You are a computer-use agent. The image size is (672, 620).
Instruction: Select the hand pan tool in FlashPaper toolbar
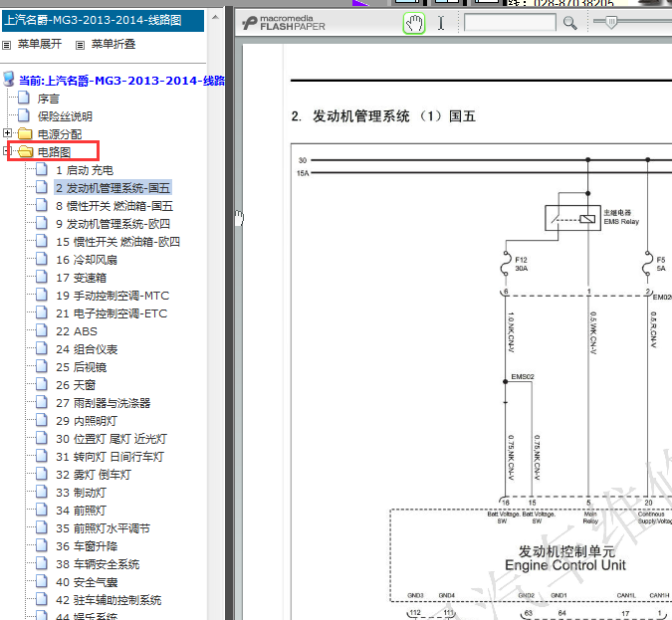[413, 23]
